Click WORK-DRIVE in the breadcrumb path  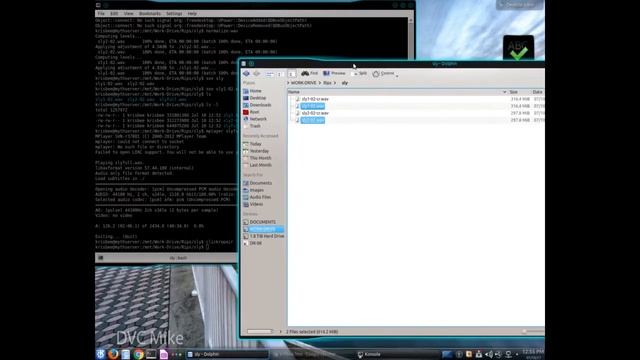(x=303, y=83)
